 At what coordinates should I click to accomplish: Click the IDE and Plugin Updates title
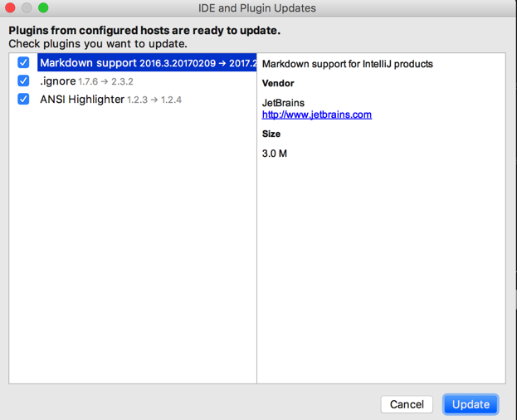pyautogui.click(x=257, y=8)
